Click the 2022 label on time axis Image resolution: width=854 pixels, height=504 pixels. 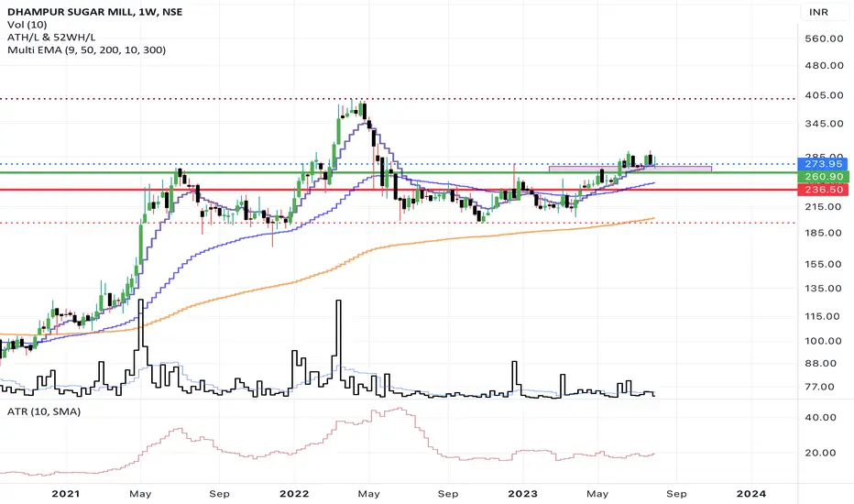pyautogui.click(x=294, y=494)
